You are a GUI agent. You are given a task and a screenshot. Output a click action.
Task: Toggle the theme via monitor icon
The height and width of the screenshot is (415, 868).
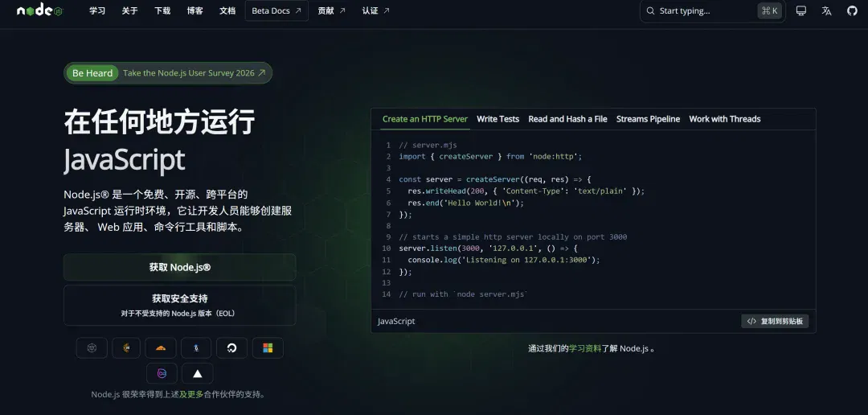pyautogui.click(x=801, y=10)
